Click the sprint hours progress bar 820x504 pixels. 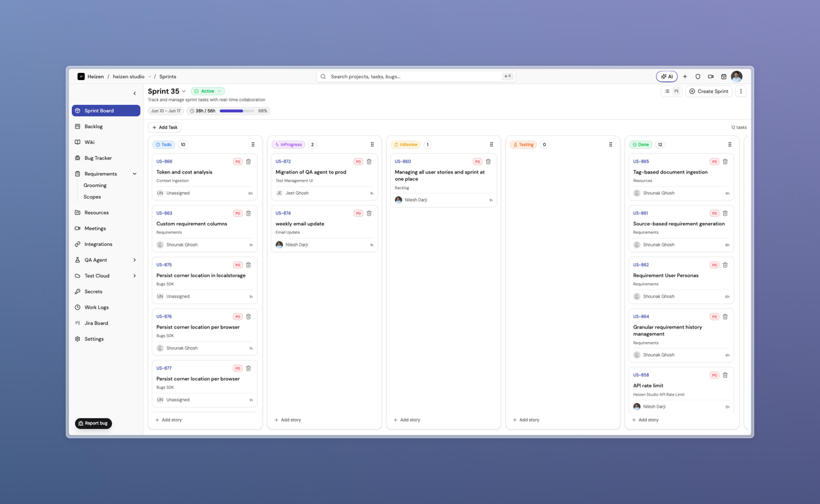pyautogui.click(x=236, y=111)
